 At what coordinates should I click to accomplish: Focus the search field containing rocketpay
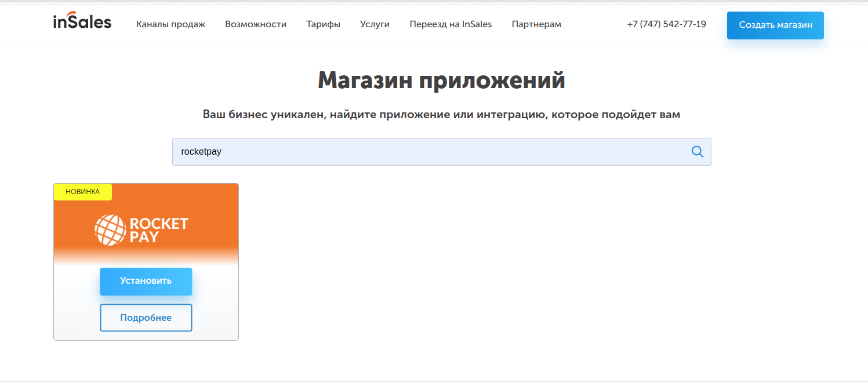coord(441,152)
